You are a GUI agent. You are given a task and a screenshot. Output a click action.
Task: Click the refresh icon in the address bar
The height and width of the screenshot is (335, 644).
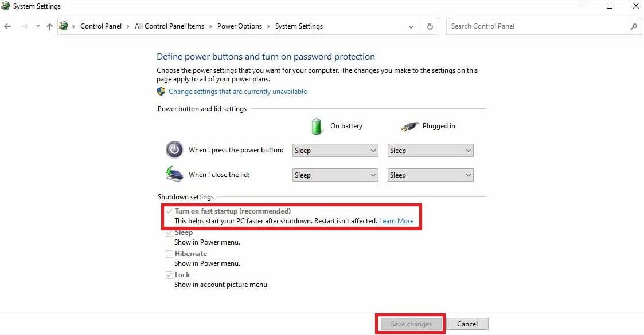pyautogui.click(x=429, y=26)
